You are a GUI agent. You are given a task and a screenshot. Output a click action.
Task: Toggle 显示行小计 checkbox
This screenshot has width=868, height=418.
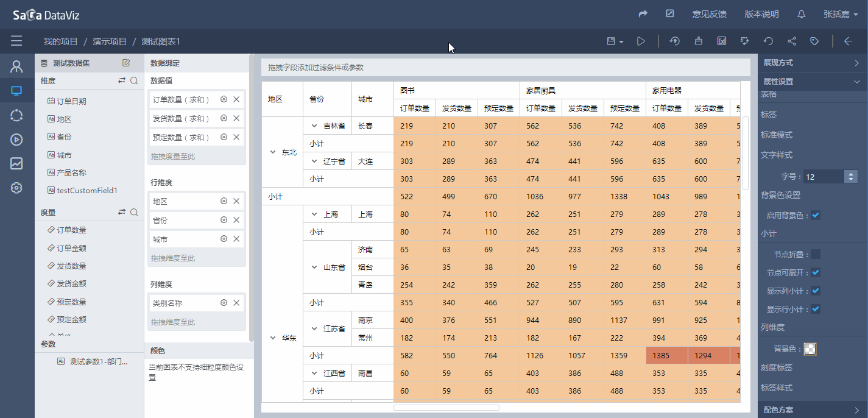click(816, 309)
